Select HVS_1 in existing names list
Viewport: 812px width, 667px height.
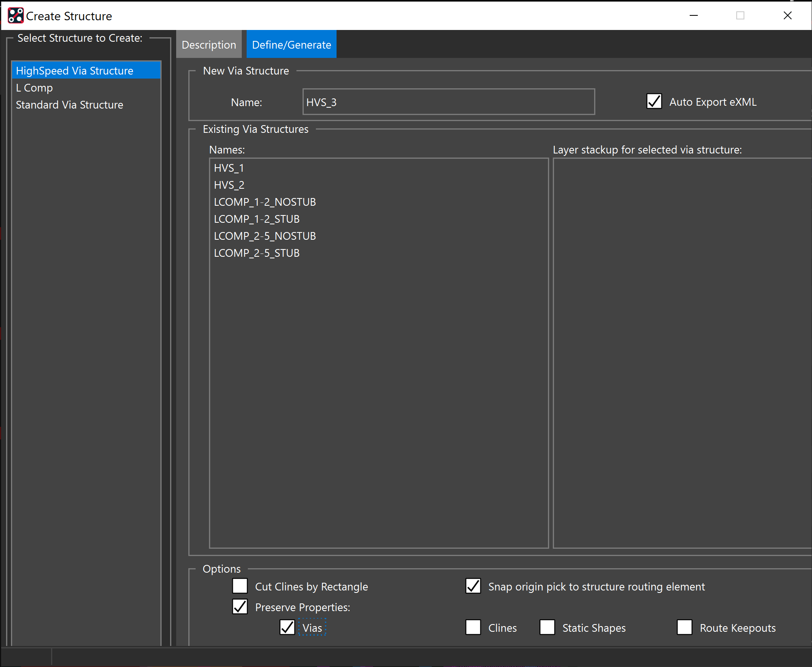click(x=229, y=168)
